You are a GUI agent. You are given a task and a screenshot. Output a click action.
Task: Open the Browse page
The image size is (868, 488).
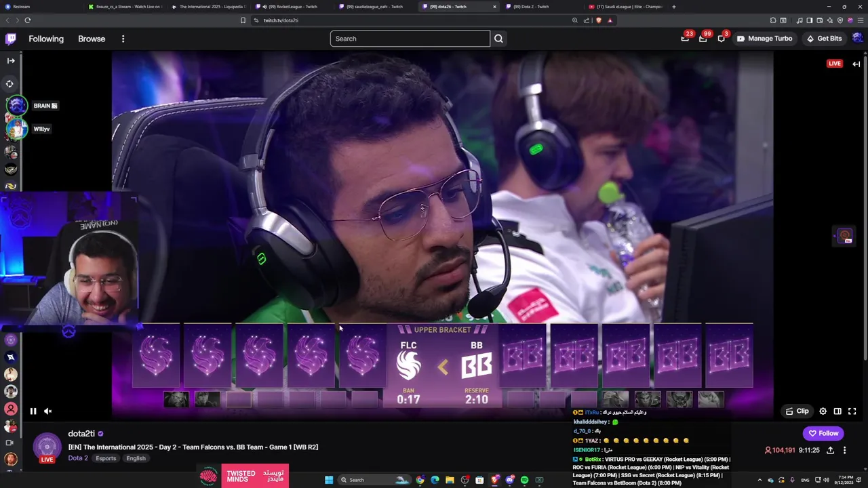point(92,39)
